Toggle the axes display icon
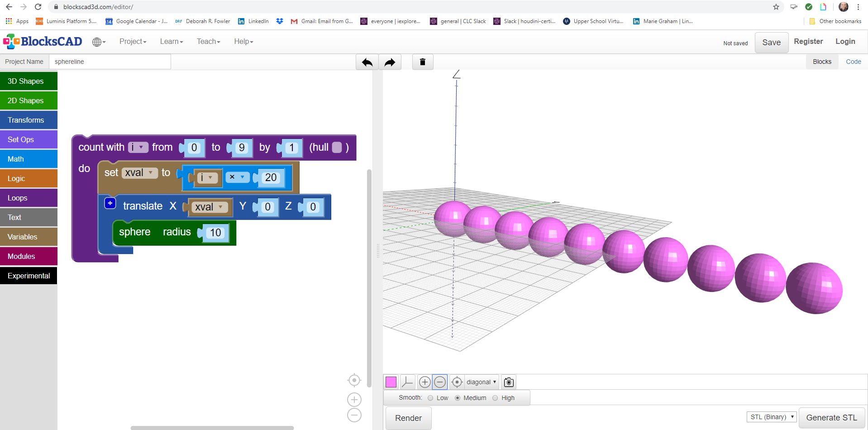The height and width of the screenshot is (430, 868). coord(407,382)
